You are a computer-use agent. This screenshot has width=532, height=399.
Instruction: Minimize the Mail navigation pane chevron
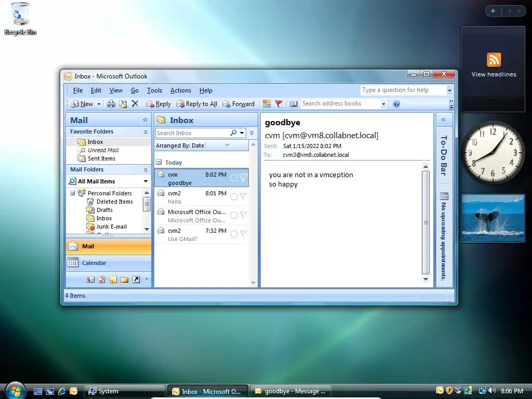(x=145, y=120)
